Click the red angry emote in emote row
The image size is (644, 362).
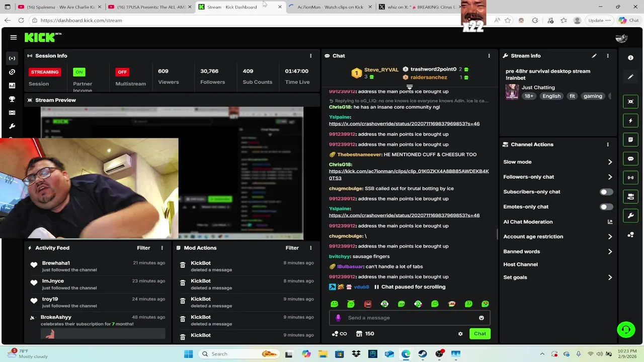click(x=368, y=304)
